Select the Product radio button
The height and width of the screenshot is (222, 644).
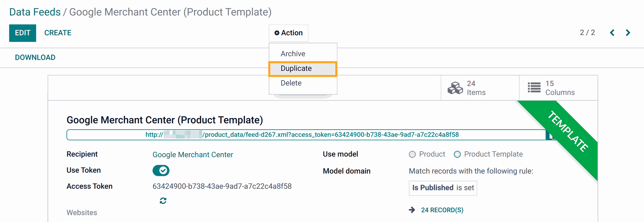(x=412, y=154)
